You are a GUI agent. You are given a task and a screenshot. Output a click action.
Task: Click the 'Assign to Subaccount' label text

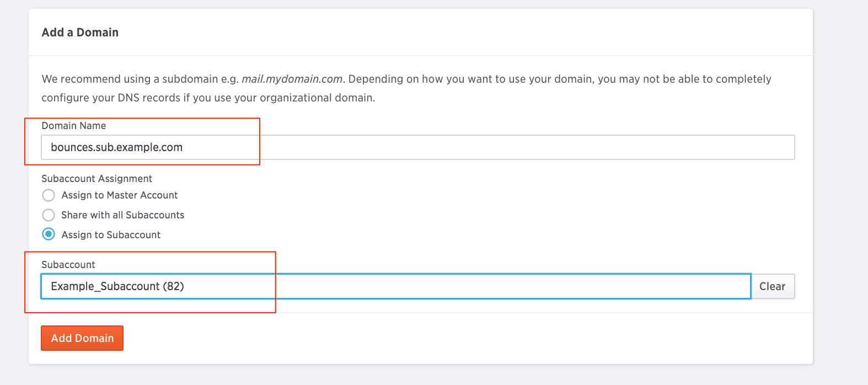(x=111, y=235)
